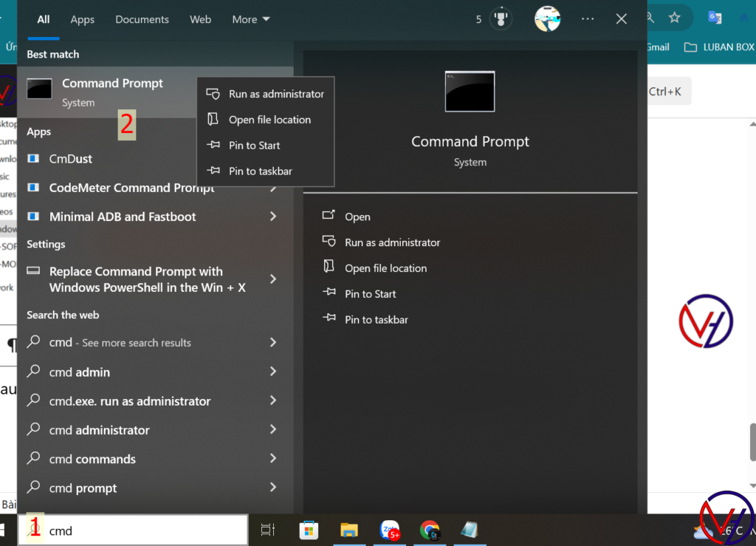Switch to the Documents search tab
756x546 pixels.
pyautogui.click(x=142, y=19)
